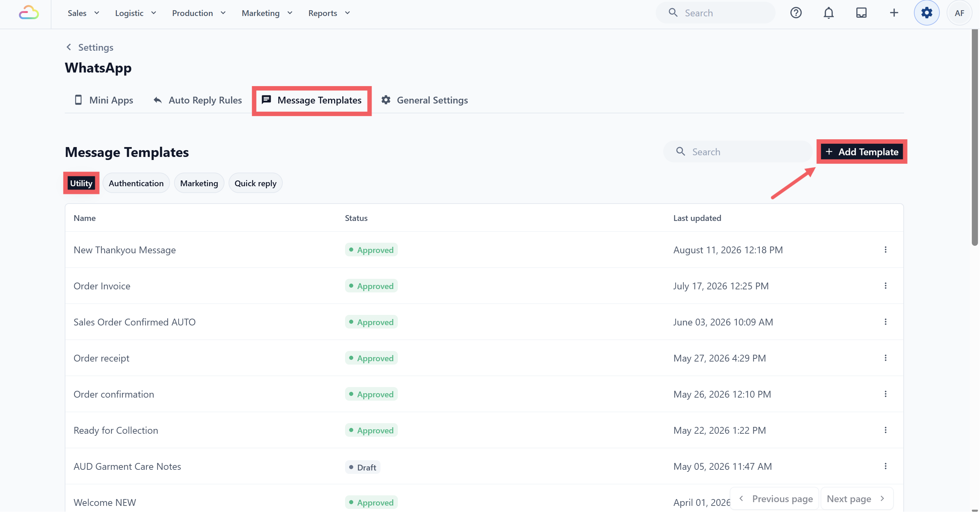
Task: Filter templates by Quick reply
Action: (255, 183)
